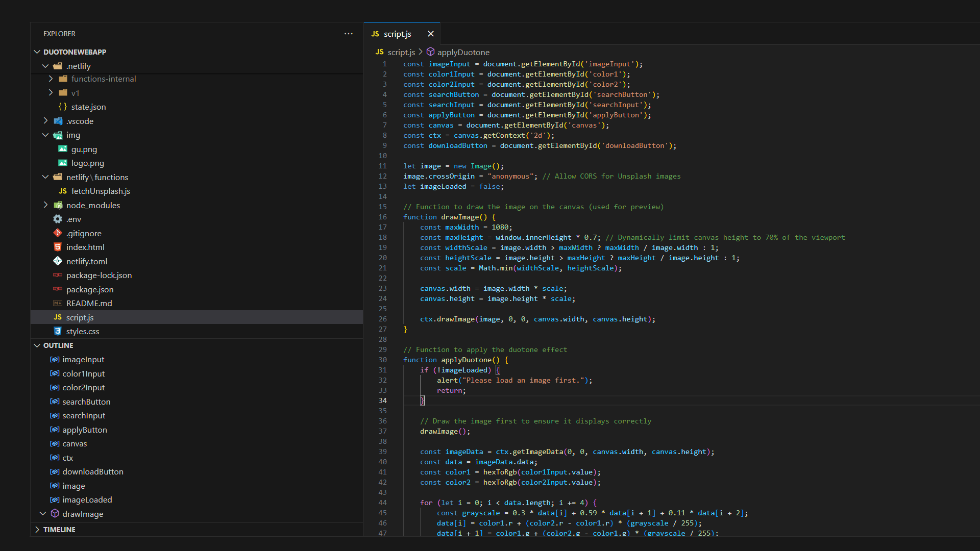Click the state.json braces file icon

(x=63, y=107)
